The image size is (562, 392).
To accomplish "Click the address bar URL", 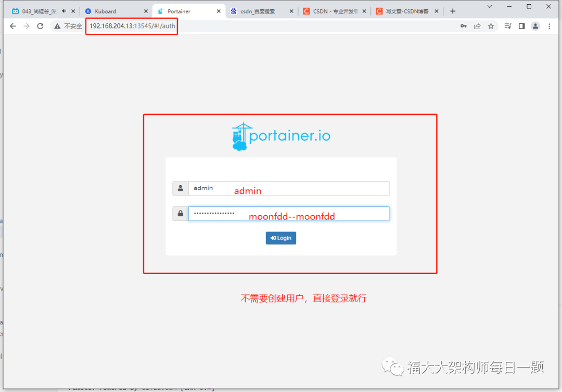I will tap(132, 26).
